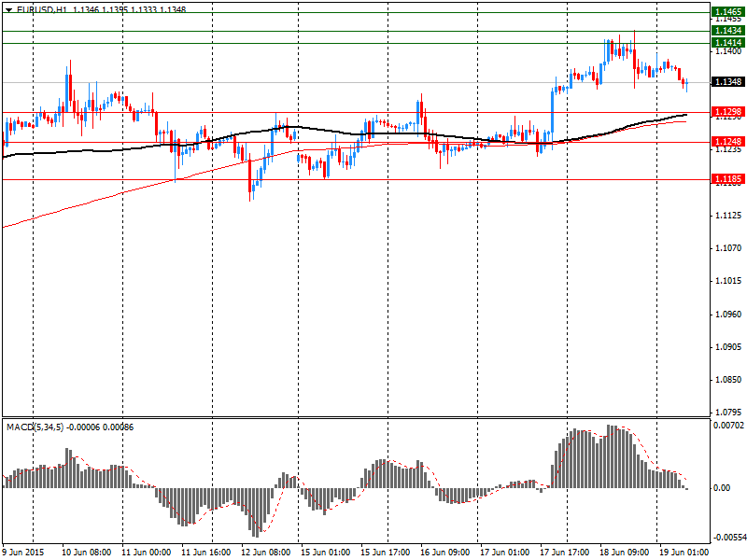Select the EURUSD,H1 chart title text
This screenshot has width=747, height=560.
42,9
